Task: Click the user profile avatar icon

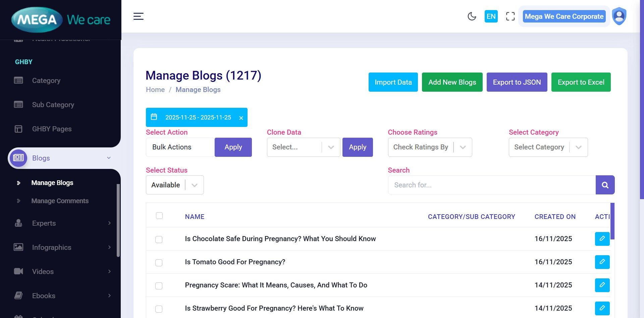Action: pos(619,16)
